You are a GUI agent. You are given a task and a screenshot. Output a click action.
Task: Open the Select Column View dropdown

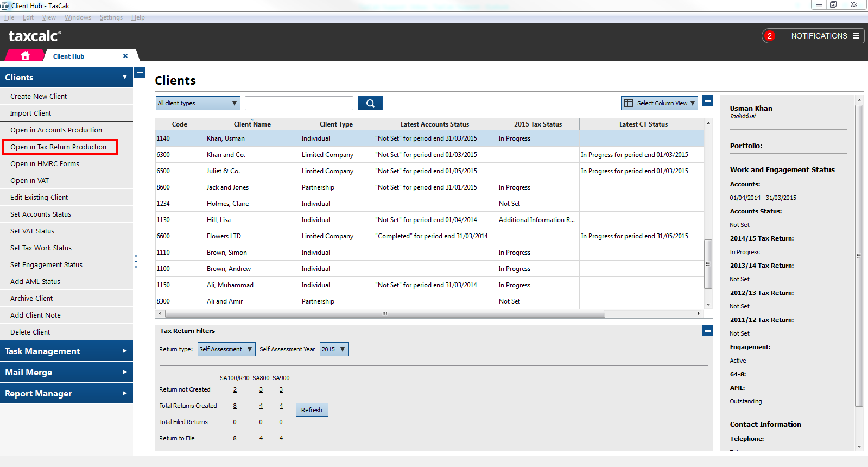[x=659, y=103]
